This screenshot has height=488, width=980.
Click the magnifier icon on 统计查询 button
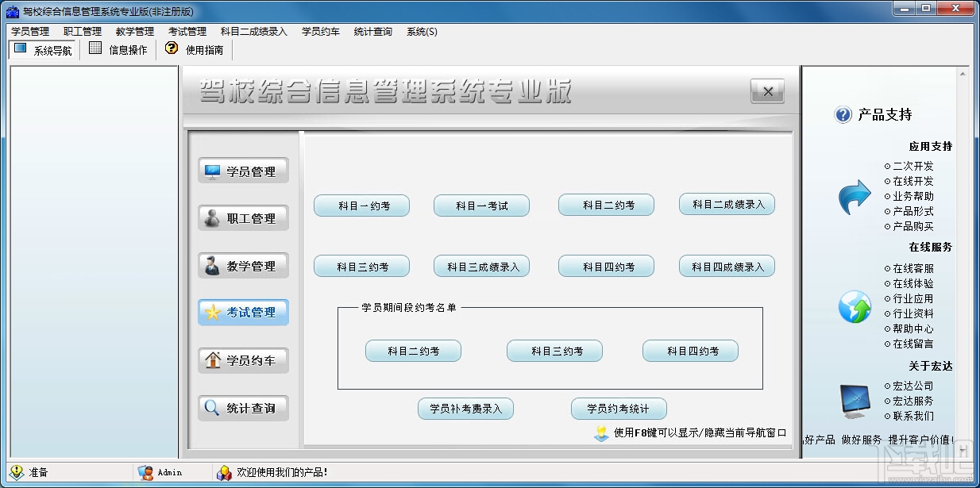[212, 408]
